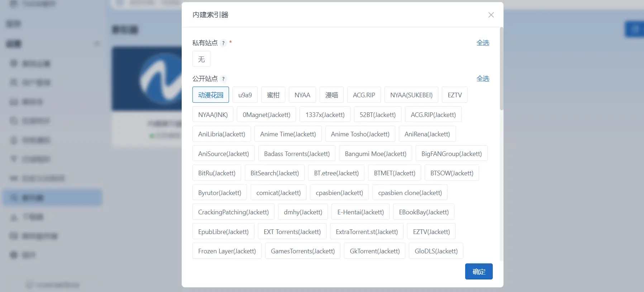Toggle the ACG.RIP site tag
The height and width of the screenshot is (292, 644).
click(x=364, y=95)
